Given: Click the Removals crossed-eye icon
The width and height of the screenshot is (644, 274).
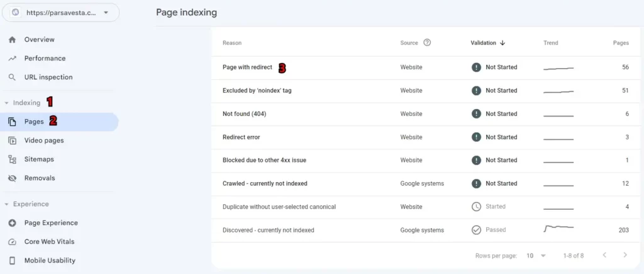Looking at the screenshot, I should click(x=13, y=178).
